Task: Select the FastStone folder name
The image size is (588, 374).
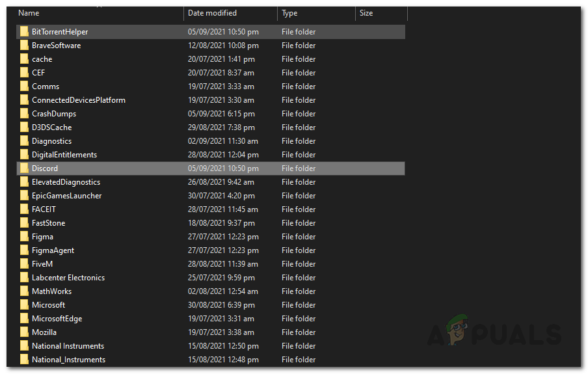Action: click(49, 223)
